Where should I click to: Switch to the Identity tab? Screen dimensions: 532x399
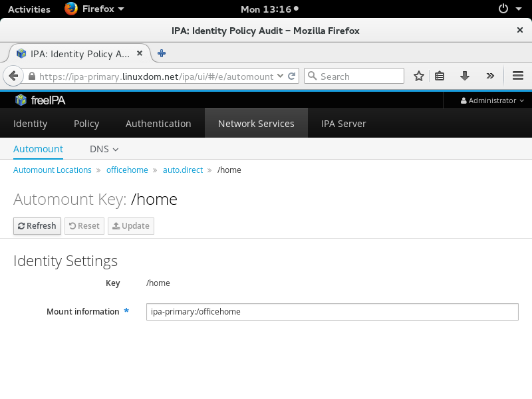(30, 124)
